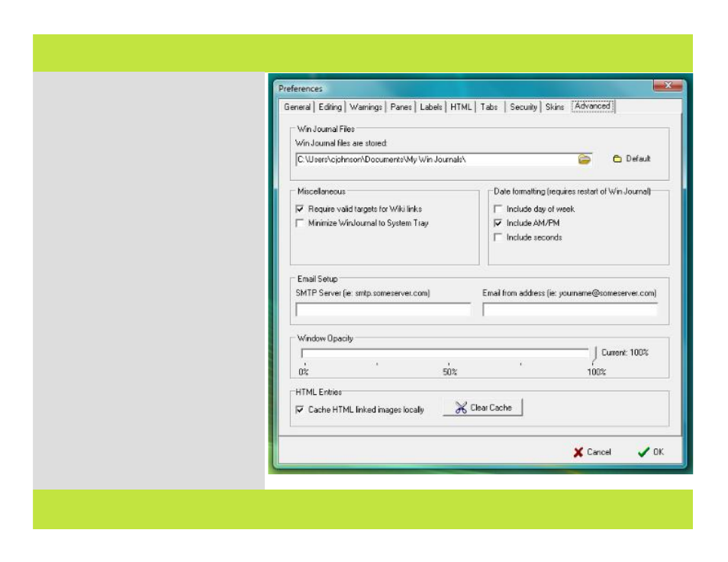Click the folder icon of the Default button
This screenshot has width=728, height=562.
coord(617,159)
